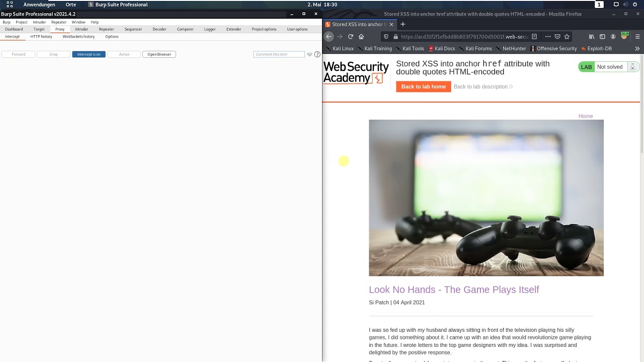Viewport: 644px width, 362px height.
Task: Open Burp highlight color picker
Action: point(309,54)
